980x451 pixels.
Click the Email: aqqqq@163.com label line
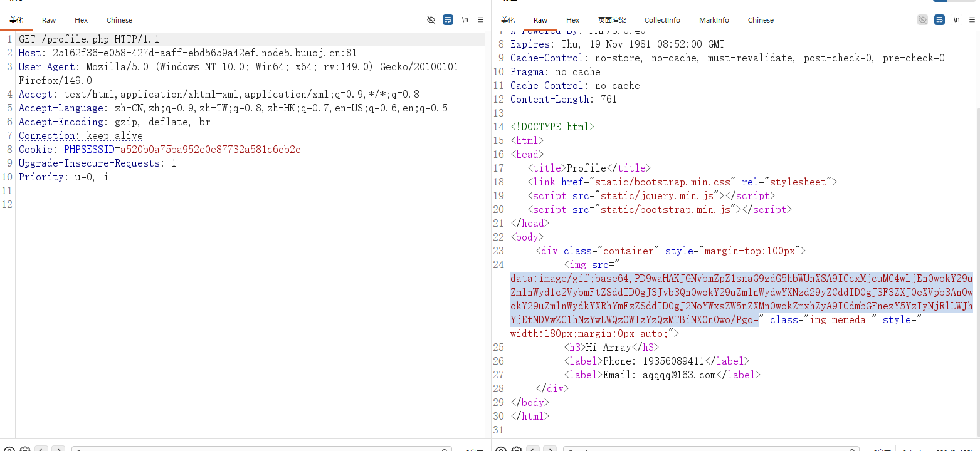coord(662,375)
